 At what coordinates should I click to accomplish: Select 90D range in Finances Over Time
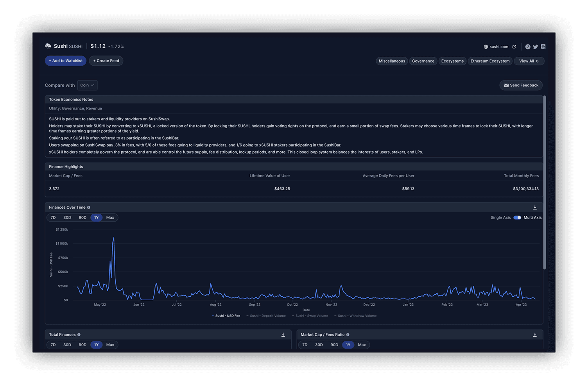coord(82,218)
